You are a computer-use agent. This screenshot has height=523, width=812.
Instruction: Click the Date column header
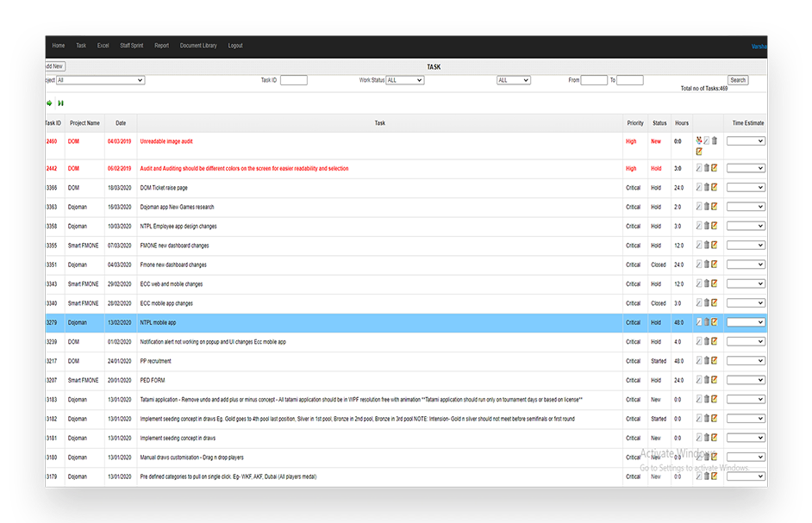[x=121, y=123]
